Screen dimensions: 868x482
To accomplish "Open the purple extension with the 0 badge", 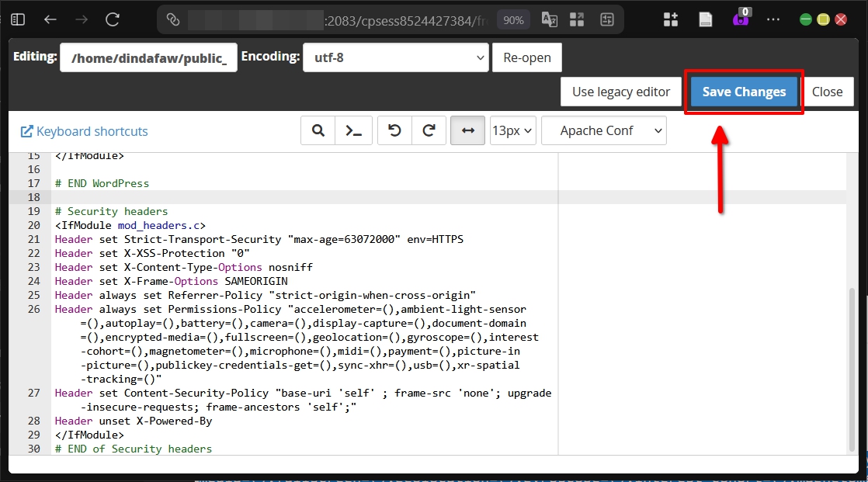I will [x=739, y=19].
